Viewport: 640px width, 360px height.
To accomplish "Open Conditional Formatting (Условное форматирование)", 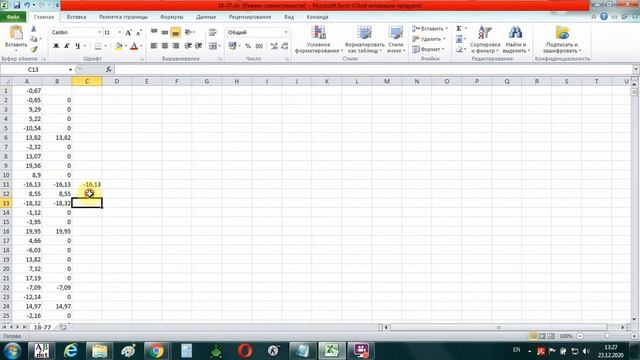I will pyautogui.click(x=319, y=39).
